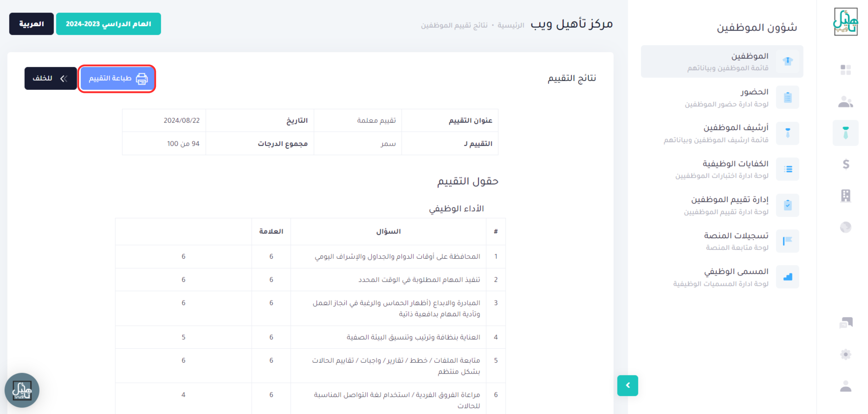Click question المبادرة والابداع row text

396,308
